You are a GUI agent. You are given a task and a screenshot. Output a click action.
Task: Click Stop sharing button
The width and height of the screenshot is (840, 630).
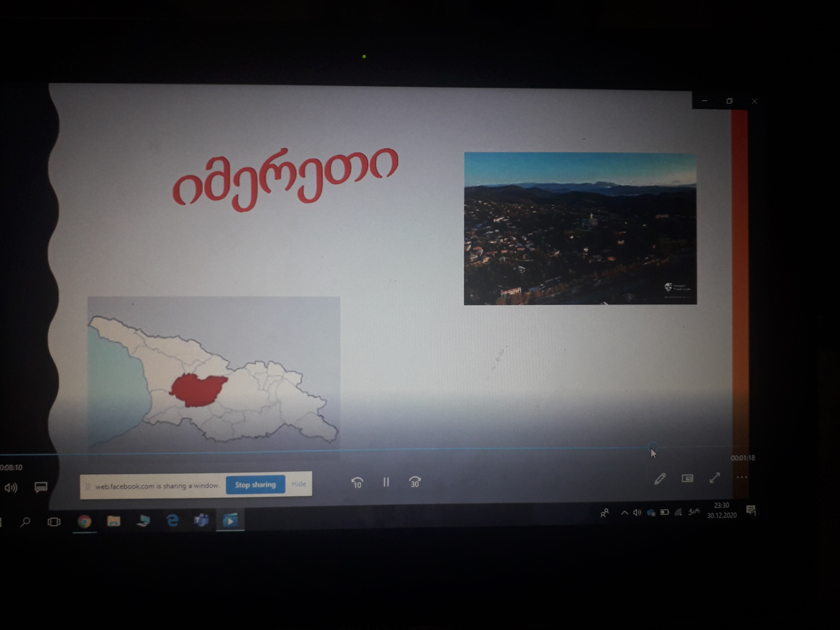pos(255,485)
